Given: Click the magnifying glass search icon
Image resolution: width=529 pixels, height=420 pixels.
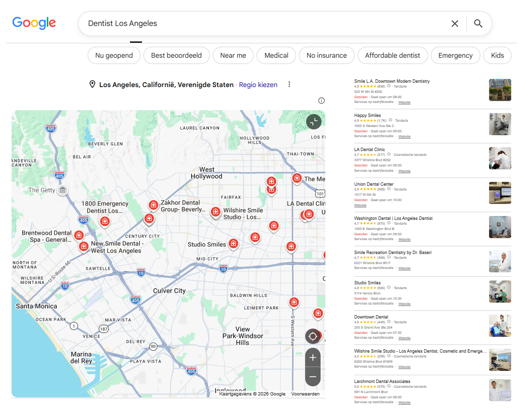Looking at the screenshot, I should [477, 24].
